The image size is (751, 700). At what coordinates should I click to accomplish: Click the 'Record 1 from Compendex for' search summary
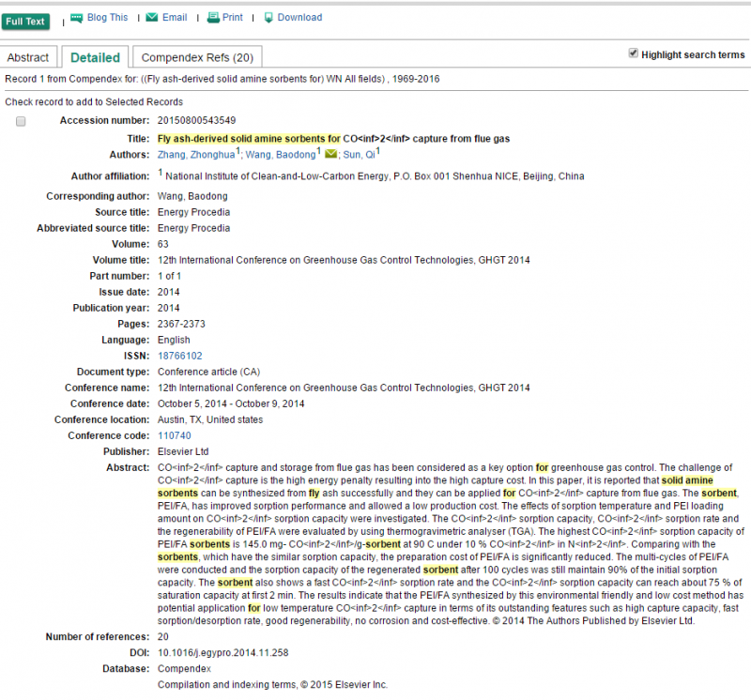(x=222, y=79)
